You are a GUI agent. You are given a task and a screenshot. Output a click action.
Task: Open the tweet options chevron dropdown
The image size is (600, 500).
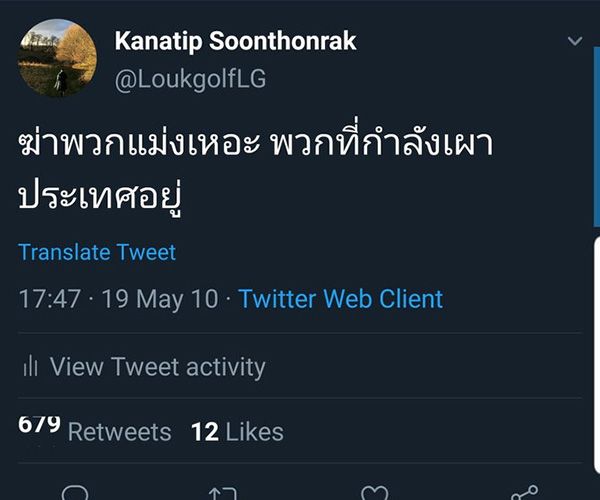coord(575,42)
